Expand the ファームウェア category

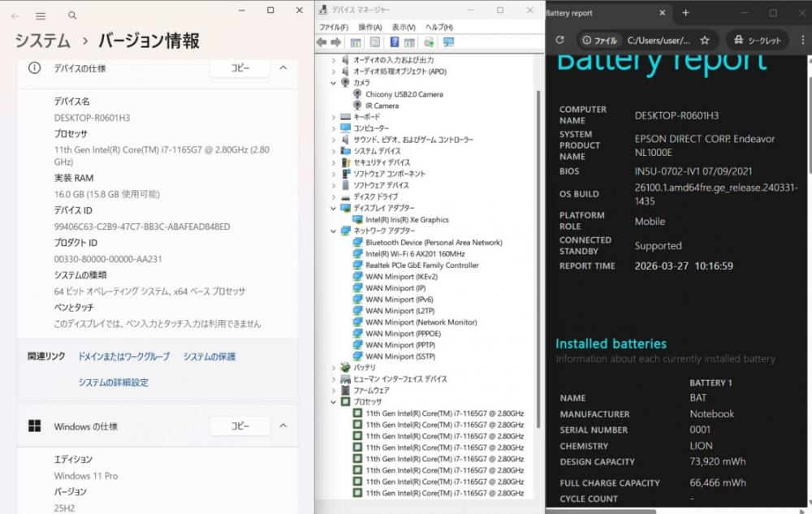tap(334, 391)
